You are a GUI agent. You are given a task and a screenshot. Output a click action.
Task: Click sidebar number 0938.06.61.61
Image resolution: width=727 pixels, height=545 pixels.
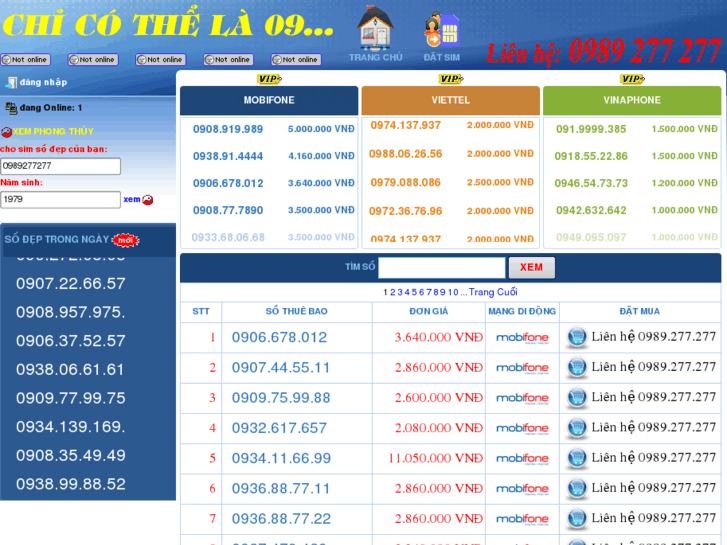71,370
